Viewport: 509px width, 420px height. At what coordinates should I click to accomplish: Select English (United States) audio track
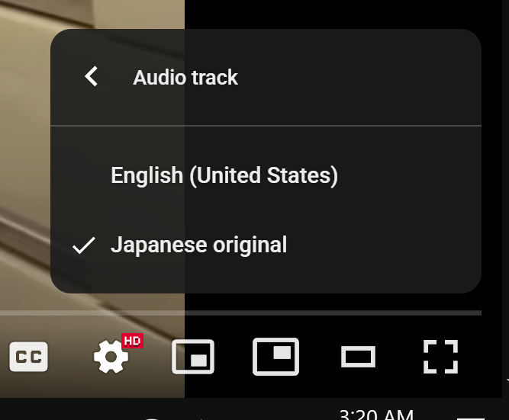pos(266,175)
